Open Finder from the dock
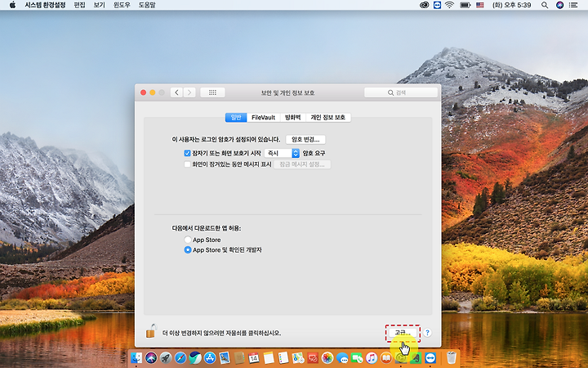 click(136, 358)
